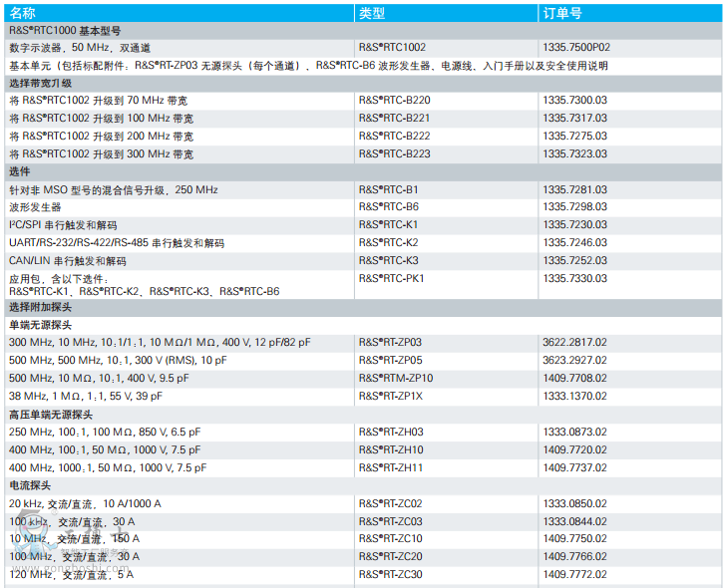Select the 选件 section heading
The width and height of the screenshot is (726, 588).
20,171
